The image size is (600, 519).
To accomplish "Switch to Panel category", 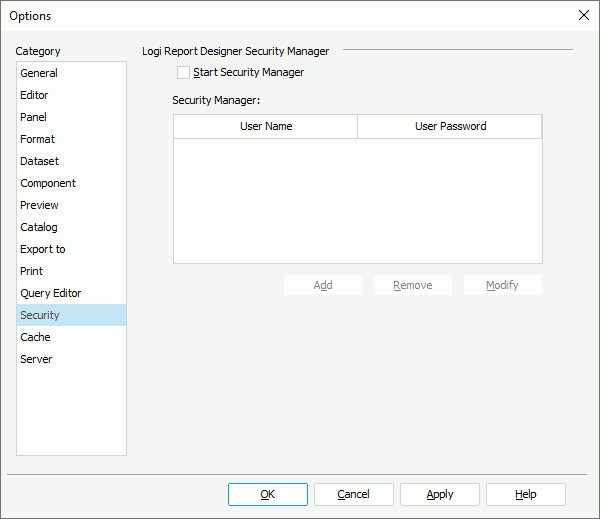I will (33, 117).
